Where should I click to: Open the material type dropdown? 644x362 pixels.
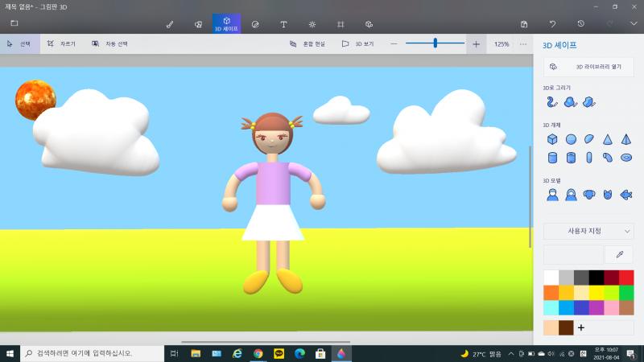588,231
